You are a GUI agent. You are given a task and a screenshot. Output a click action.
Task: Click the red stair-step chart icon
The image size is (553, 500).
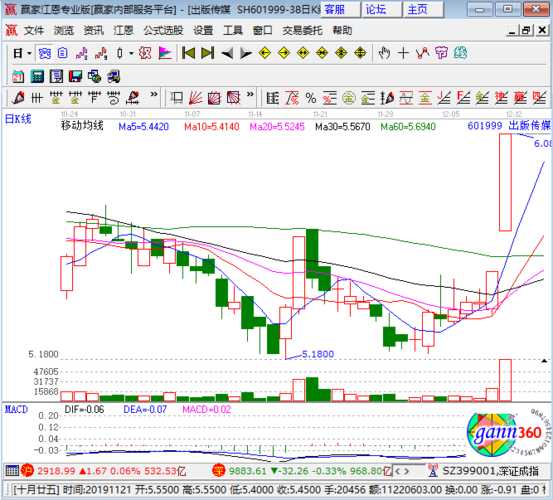pos(101,54)
